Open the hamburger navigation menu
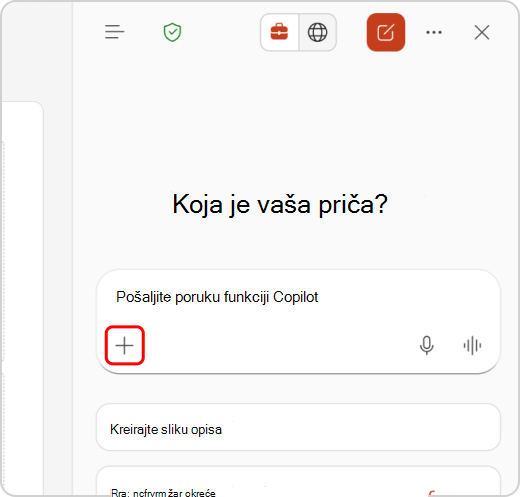The height and width of the screenshot is (497, 520). (x=114, y=32)
